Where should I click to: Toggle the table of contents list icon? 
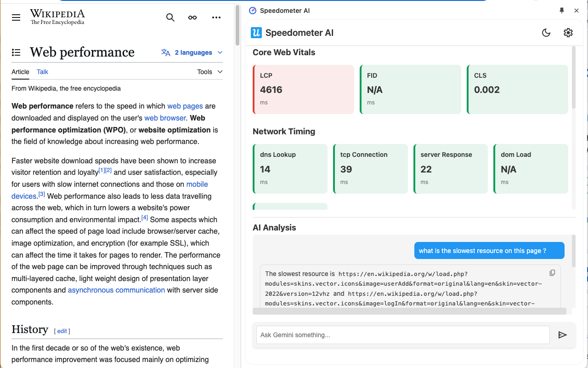16,52
